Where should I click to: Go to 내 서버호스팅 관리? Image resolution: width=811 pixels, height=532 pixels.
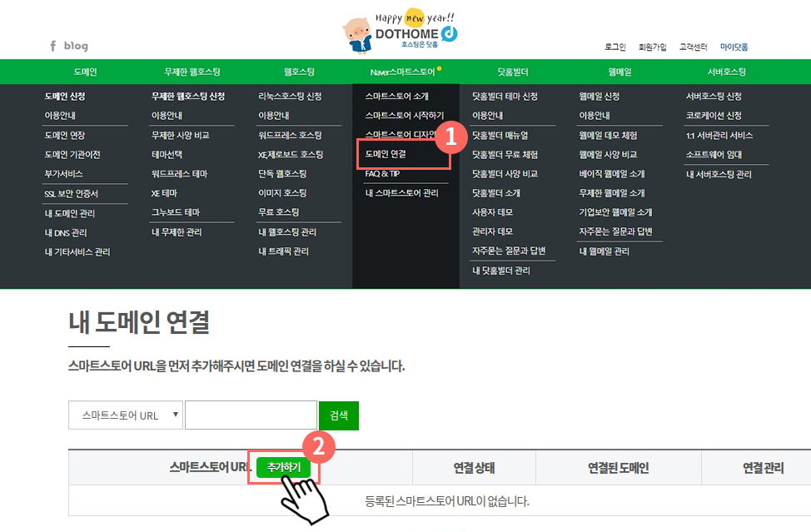point(719,174)
